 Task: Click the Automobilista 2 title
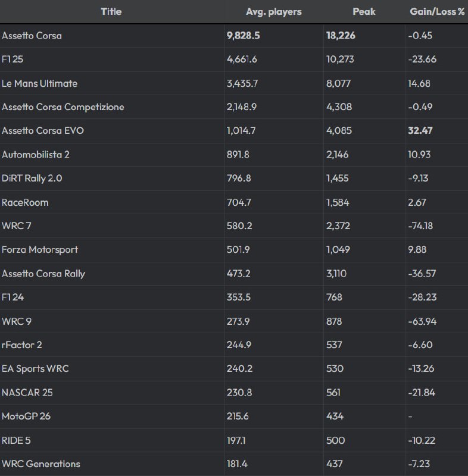click(x=36, y=155)
